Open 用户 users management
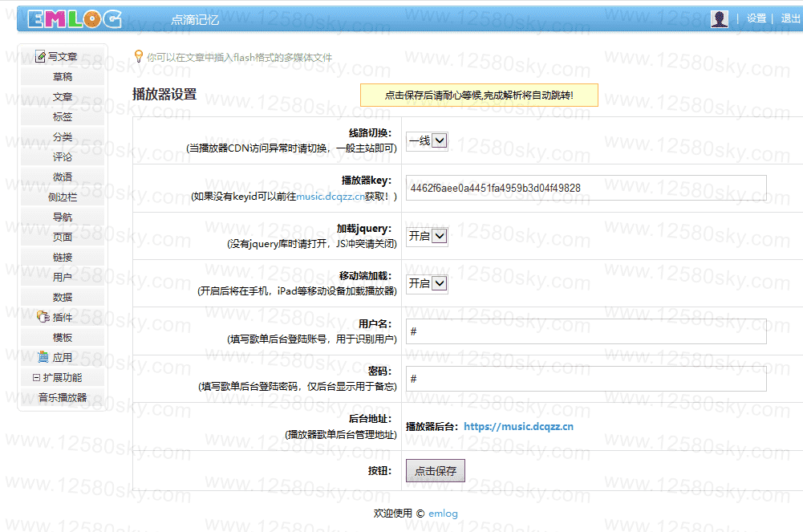This screenshot has width=803, height=532. click(x=63, y=277)
